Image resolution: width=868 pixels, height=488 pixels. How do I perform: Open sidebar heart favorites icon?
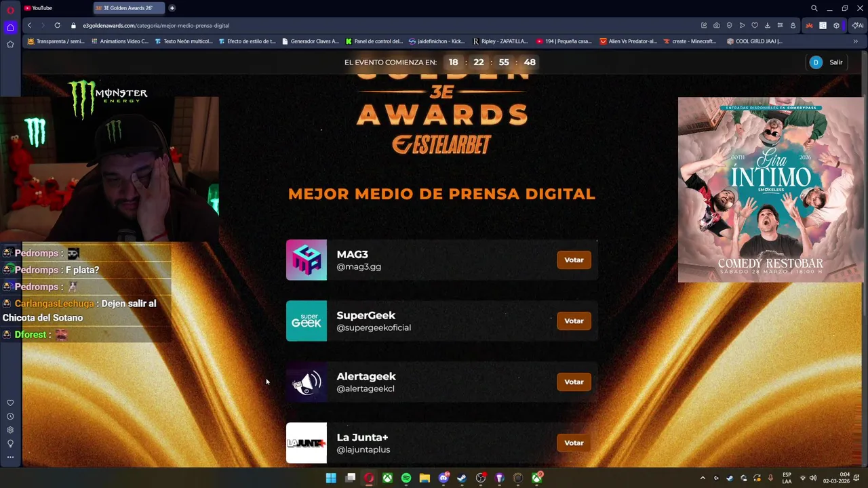click(10, 403)
